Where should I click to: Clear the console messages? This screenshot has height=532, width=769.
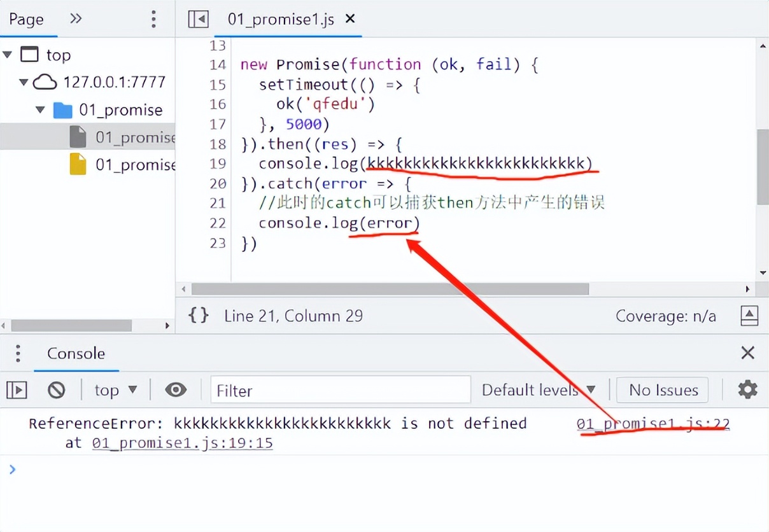pyautogui.click(x=57, y=389)
